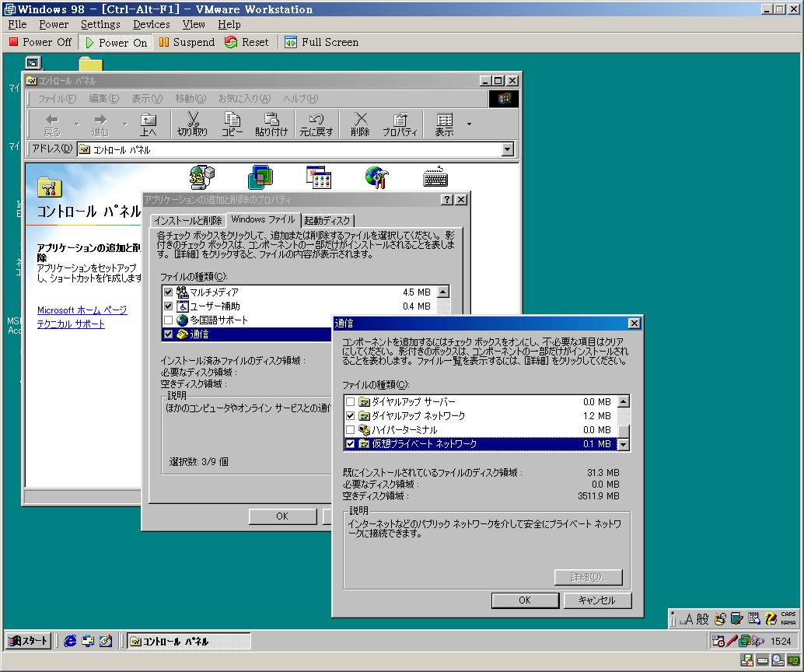Open dropdown arrow next to 表示 button
The width and height of the screenshot is (804, 672).
pos(469,124)
